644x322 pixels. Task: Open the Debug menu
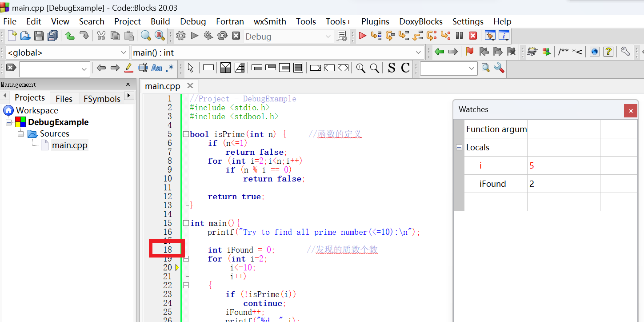coord(193,21)
